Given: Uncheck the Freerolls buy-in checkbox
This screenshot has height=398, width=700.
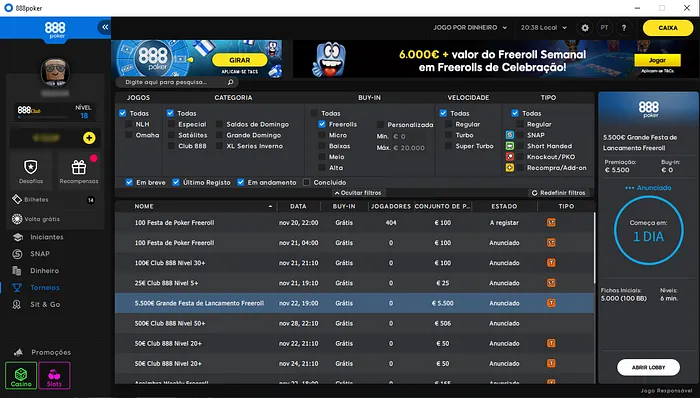Looking at the screenshot, I should point(321,124).
